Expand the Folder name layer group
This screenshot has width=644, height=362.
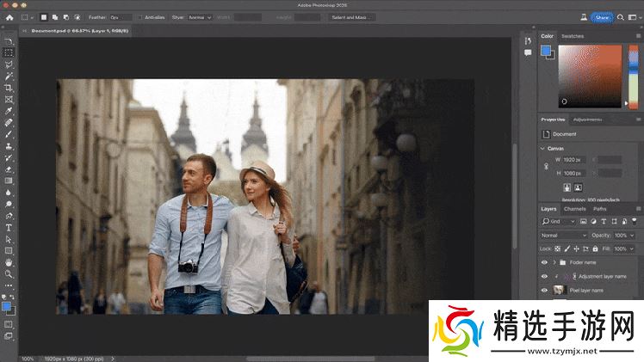(554, 262)
